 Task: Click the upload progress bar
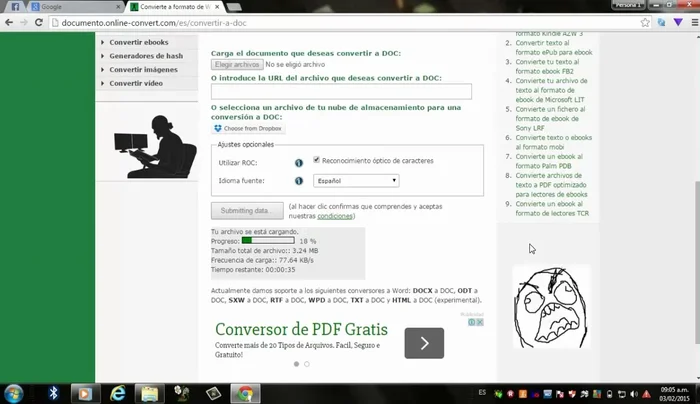268,241
